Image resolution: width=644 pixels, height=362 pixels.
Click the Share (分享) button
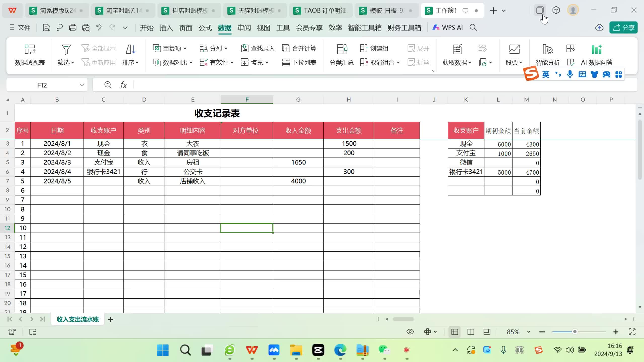click(624, 28)
